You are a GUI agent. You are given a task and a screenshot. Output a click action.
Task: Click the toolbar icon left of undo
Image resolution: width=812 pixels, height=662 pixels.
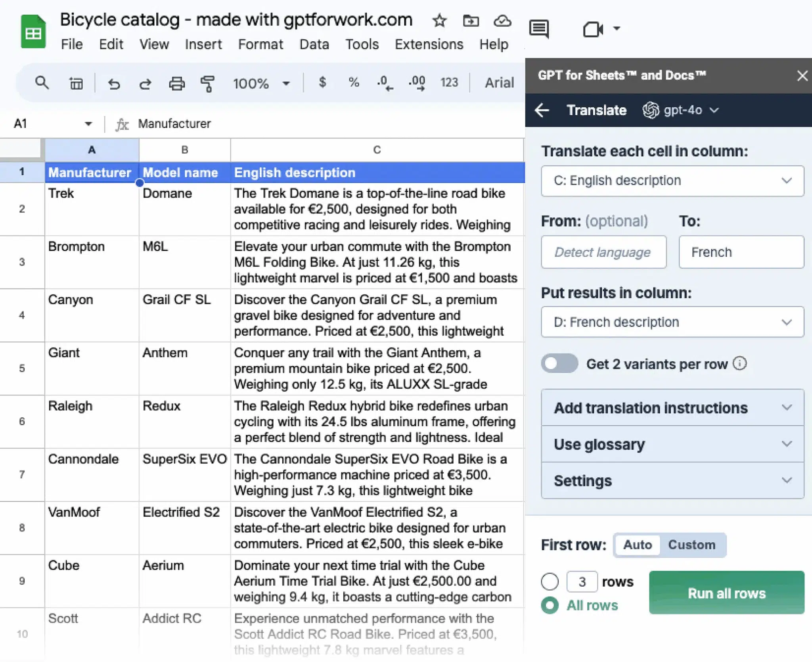[76, 83]
